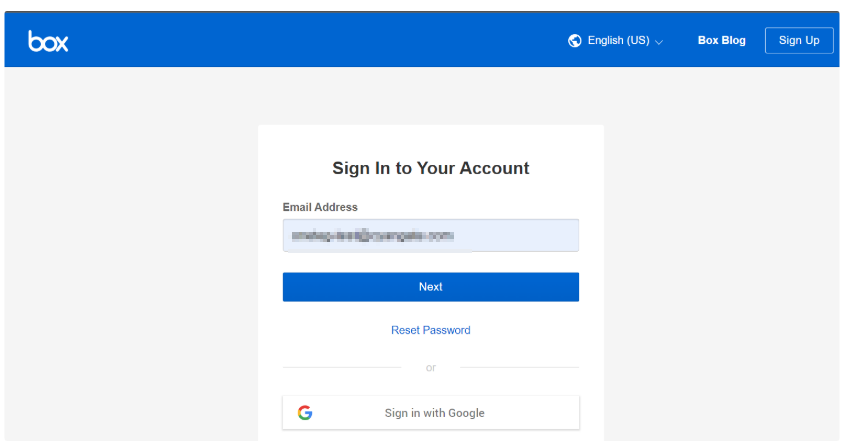862x447 pixels.
Task: Open the English (US) language dropdown
Action: tap(618, 41)
